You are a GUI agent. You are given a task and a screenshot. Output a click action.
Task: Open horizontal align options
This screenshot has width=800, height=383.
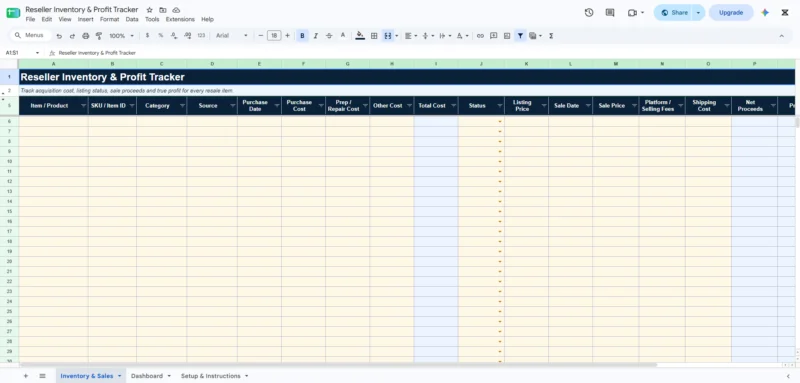tap(410, 36)
